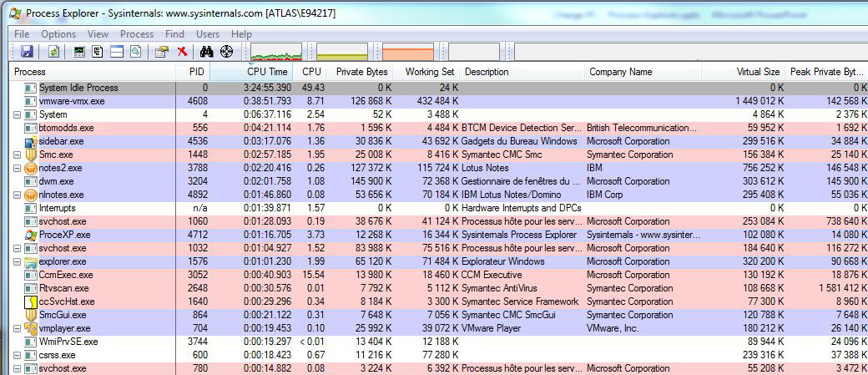The width and height of the screenshot is (868, 375).
Task: Click the ccSvcHst.exe yellow icon
Action: pyautogui.click(x=30, y=302)
